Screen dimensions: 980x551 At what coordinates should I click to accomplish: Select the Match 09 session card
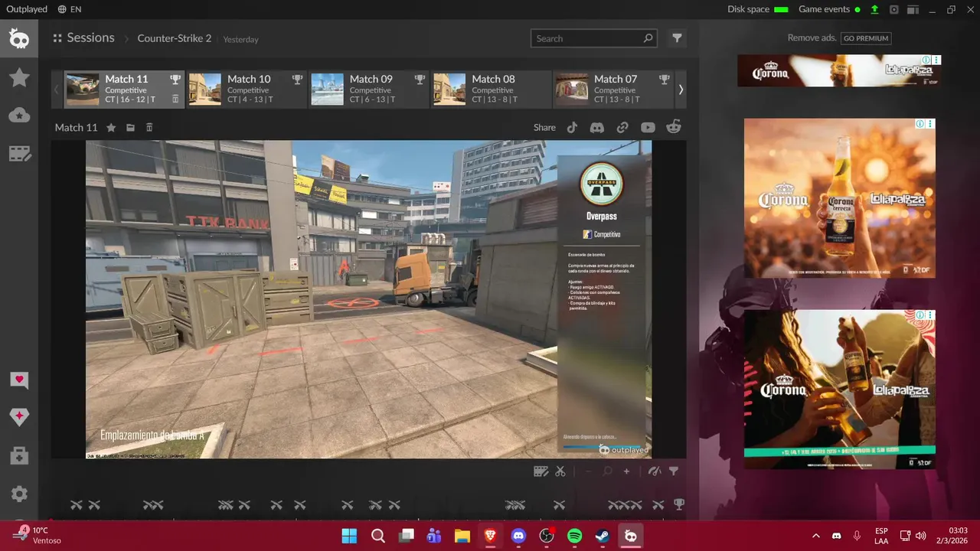(369, 90)
